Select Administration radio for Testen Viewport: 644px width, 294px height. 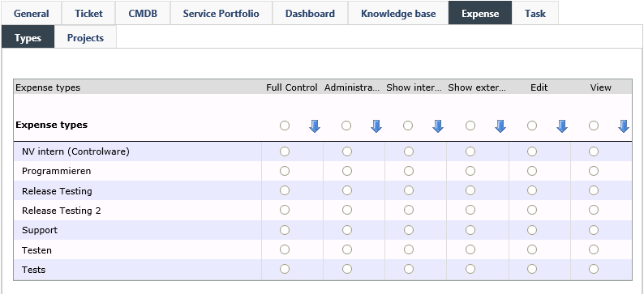[347, 249]
